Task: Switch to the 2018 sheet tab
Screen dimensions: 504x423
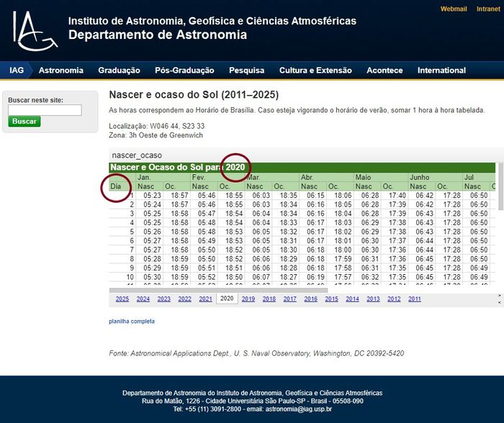Action: tap(269, 299)
